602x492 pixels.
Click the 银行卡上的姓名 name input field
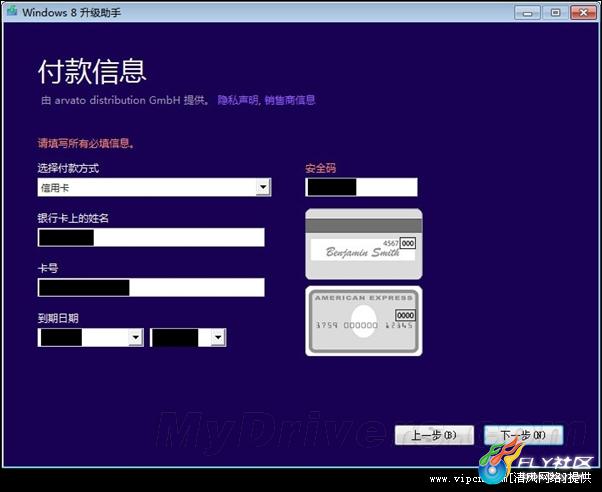pos(151,237)
